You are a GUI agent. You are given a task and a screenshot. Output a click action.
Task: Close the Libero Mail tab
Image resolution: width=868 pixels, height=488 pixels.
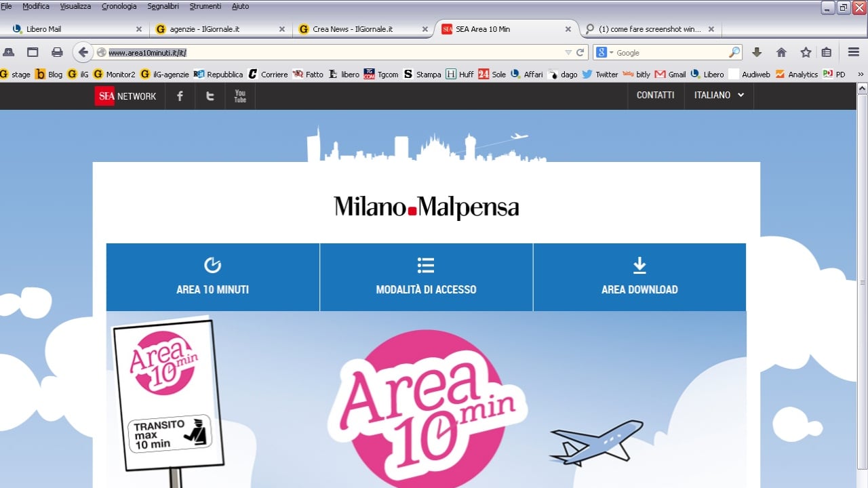[x=139, y=29]
